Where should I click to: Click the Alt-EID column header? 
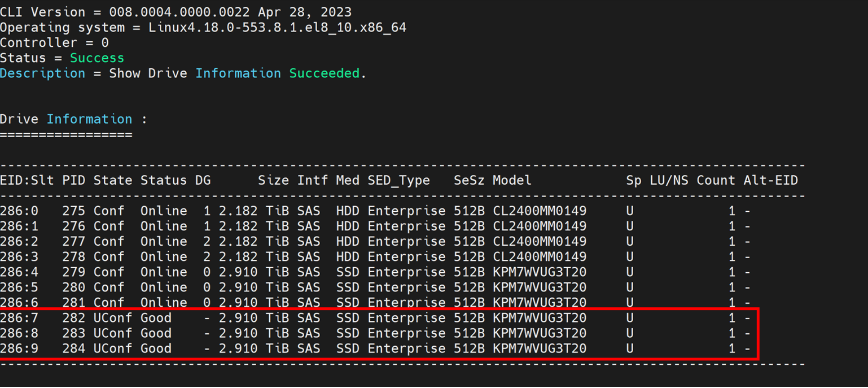coord(770,180)
